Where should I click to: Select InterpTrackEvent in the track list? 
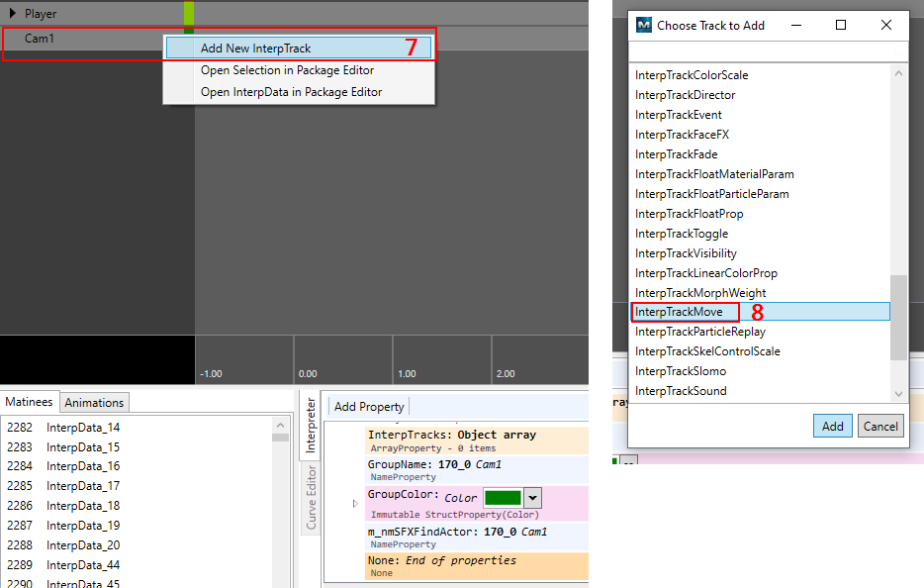[x=679, y=115]
